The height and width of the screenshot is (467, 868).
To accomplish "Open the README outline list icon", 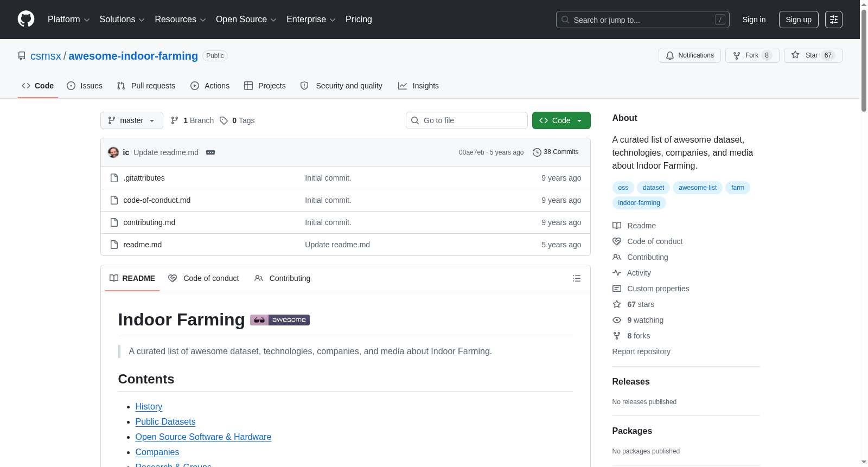I will pyautogui.click(x=577, y=278).
